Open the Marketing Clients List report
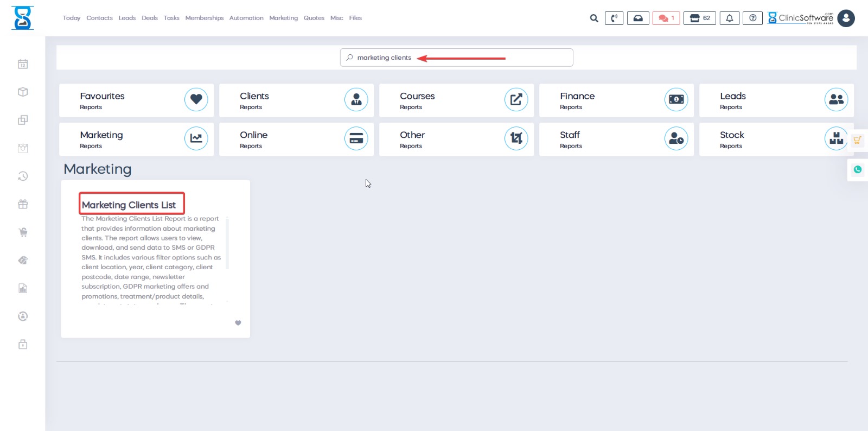The image size is (868, 431). pos(129,205)
